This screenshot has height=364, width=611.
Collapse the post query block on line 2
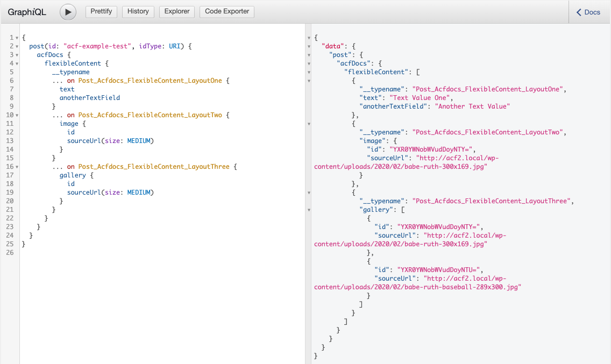coord(17,46)
